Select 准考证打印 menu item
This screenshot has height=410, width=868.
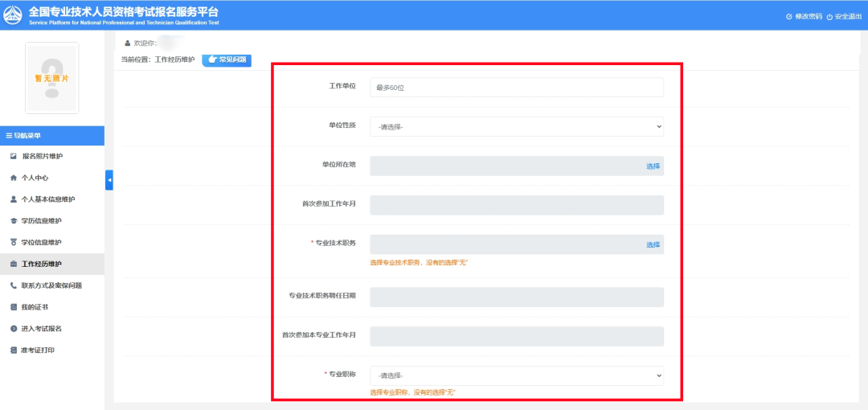point(38,351)
